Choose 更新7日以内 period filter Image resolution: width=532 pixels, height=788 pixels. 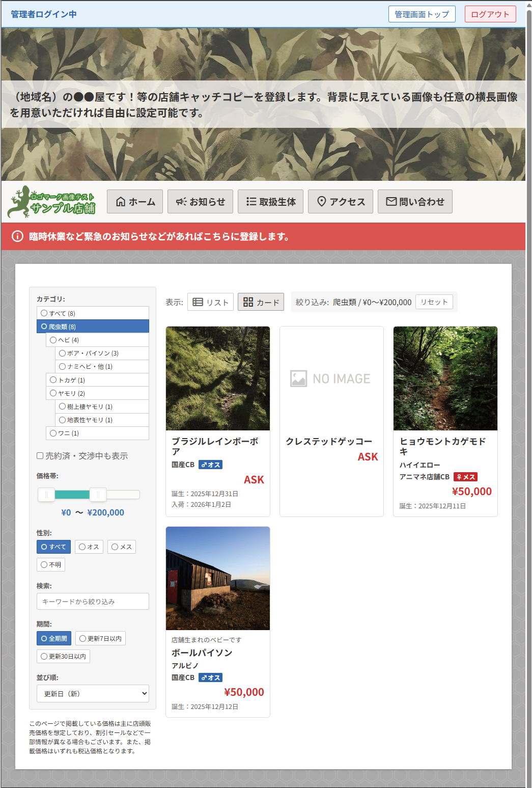coord(100,639)
